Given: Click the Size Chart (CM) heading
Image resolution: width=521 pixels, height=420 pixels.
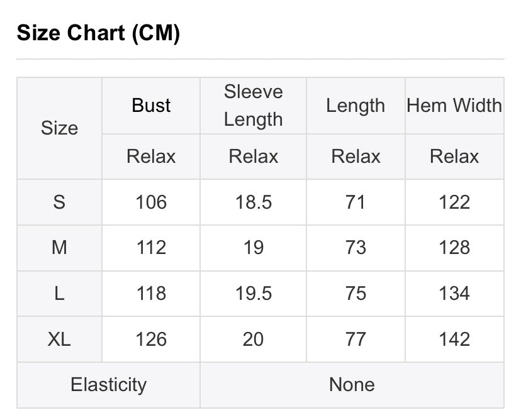Looking at the screenshot, I should [98, 33].
